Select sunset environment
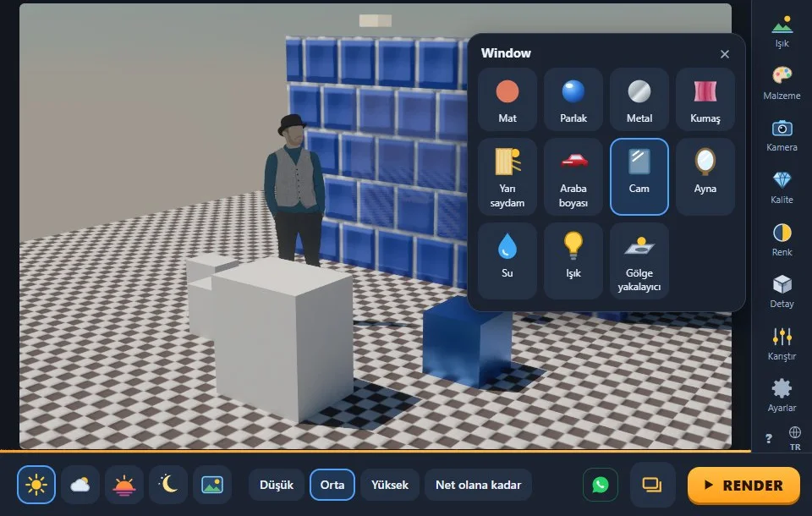The width and height of the screenshot is (812, 516). tap(124, 485)
